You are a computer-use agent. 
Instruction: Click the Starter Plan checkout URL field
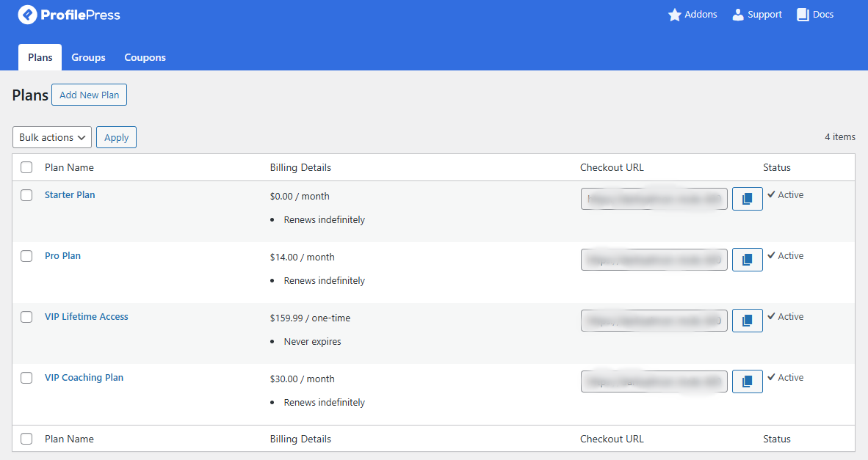tap(654, 199)
